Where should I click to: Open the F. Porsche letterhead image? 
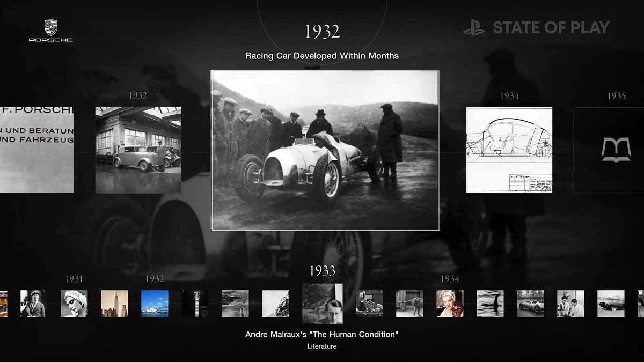(x=36, y=150)
